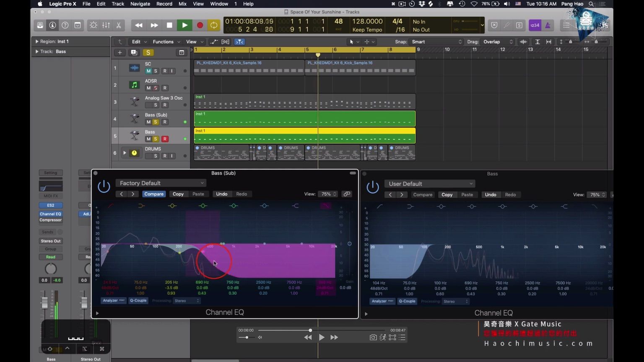The height and width of the screenshot is (362, 644).
Task: Toggle the Metronome click button
Action: tap(548, 25)
